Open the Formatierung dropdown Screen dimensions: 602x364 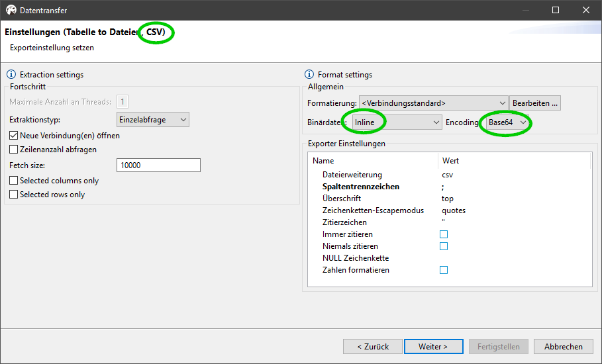(x=434, y=103)
